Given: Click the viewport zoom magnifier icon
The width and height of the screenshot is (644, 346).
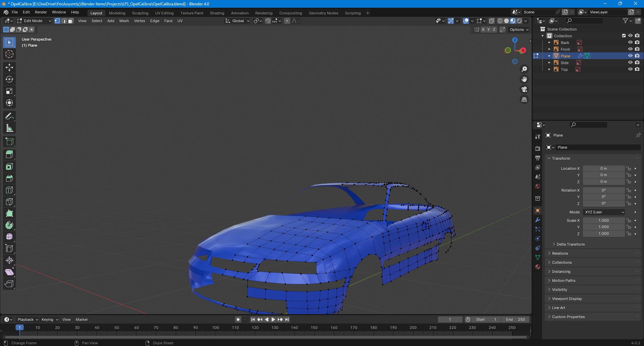Looking at the screenshot, I should [x=524, y=69].
